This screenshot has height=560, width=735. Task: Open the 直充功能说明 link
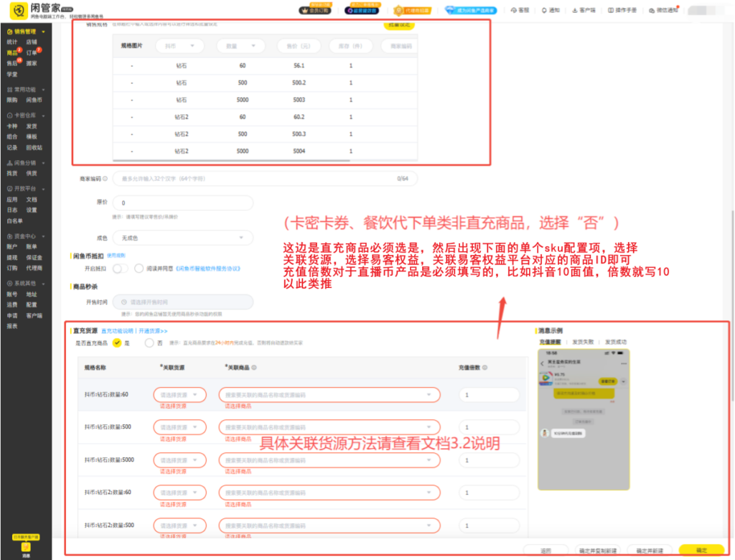(x=117, y=331)
